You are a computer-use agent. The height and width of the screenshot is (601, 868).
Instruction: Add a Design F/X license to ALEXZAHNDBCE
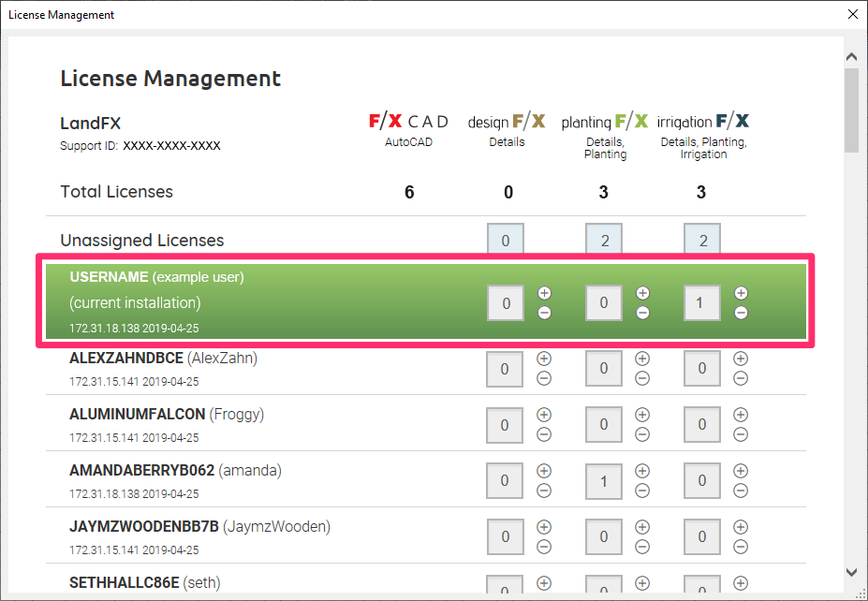point(544,359)
